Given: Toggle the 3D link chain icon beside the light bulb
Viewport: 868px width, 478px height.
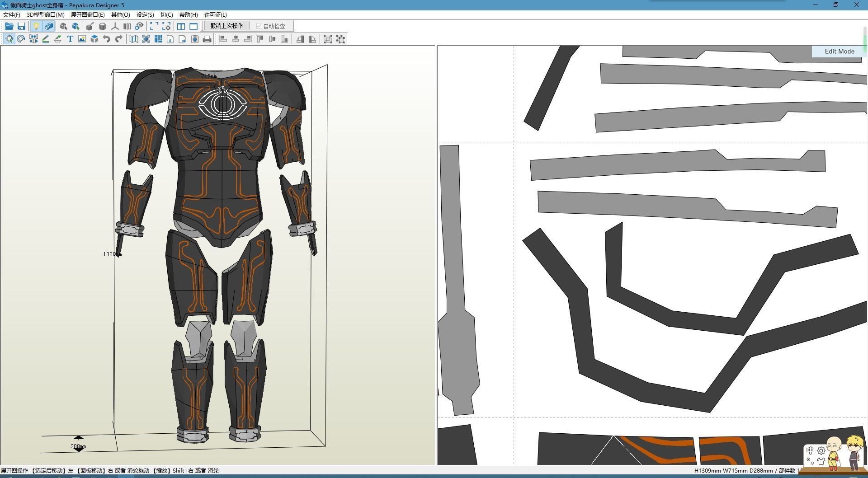Looking at the screenshot, I should [x=48, y=26].
